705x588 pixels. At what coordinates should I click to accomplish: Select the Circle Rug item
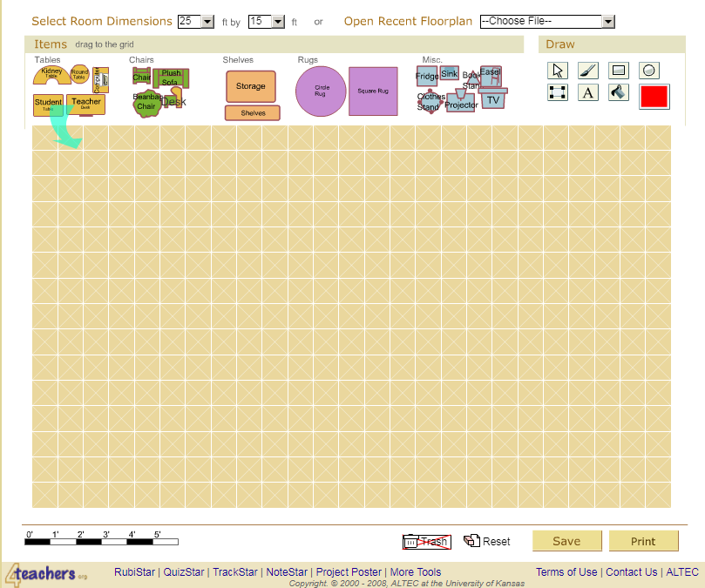pos(321,91)
